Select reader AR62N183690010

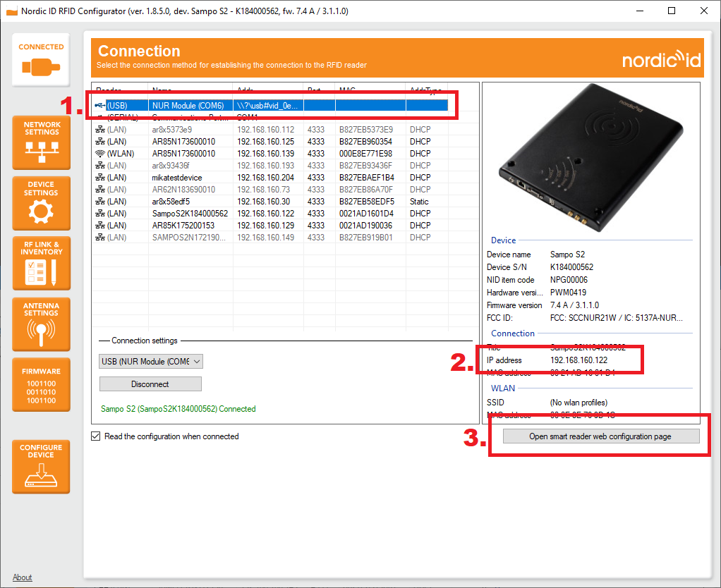pos(272,189)
